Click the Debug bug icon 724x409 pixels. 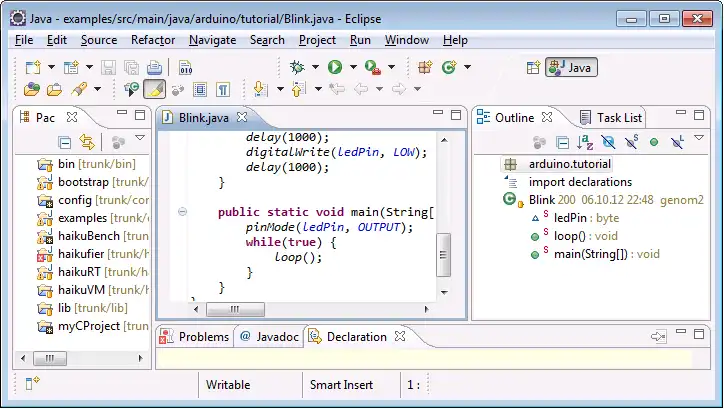point(297,67)
